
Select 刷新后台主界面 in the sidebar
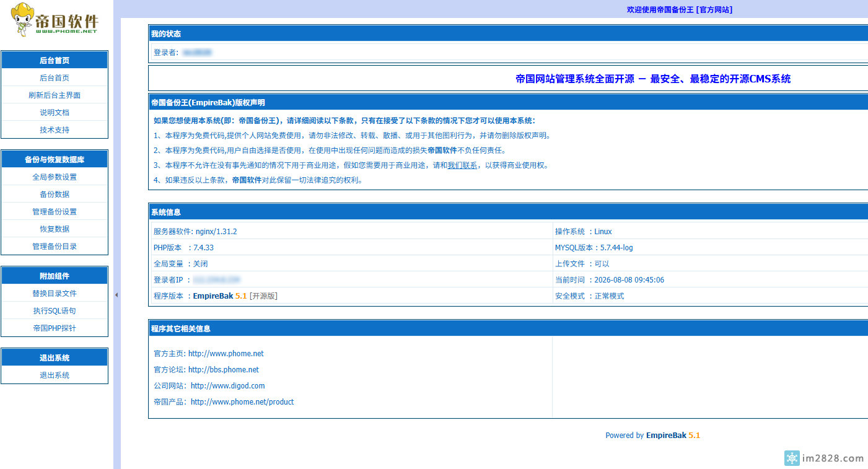pyautogui.click(x=55, y=95)
